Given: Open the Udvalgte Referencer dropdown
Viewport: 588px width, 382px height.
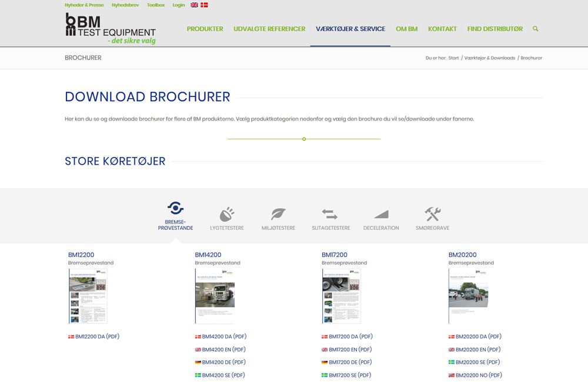Looking at the screenshot, I should [269, 28].
